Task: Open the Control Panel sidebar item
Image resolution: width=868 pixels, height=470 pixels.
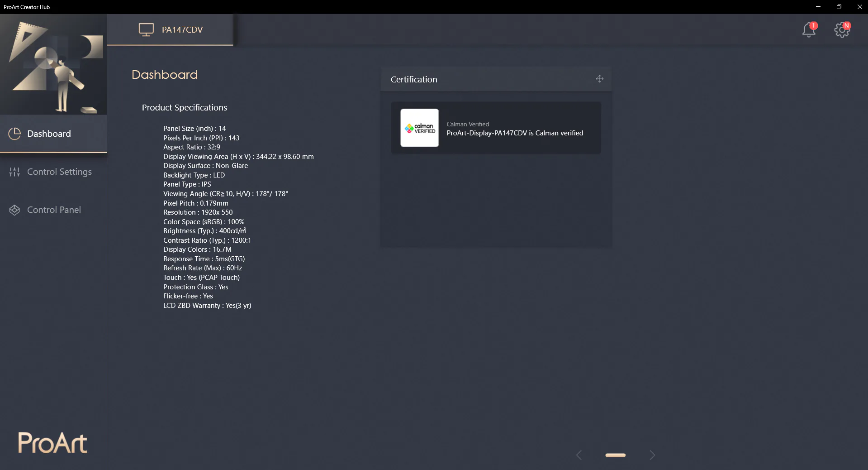Action: click(53, 210)
